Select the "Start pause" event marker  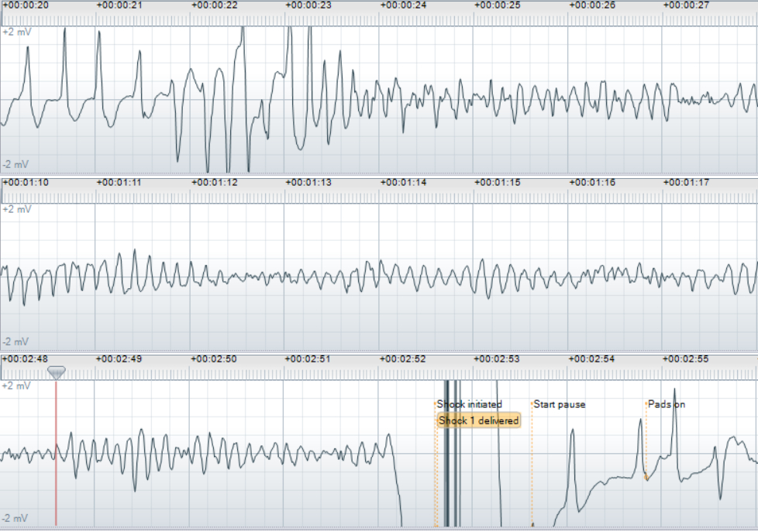(x=559, y=404)
